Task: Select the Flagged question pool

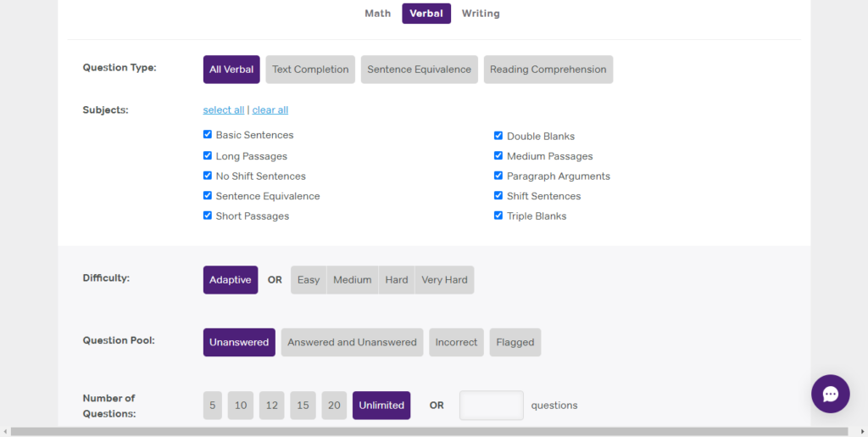Action: coord(515,343)
